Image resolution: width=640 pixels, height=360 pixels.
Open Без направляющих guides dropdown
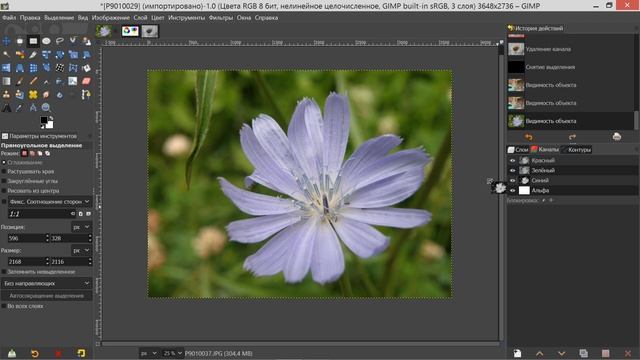(x=47, y=283)
